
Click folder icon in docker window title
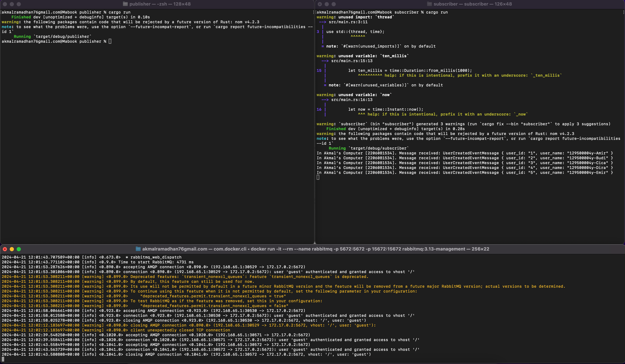138,249
